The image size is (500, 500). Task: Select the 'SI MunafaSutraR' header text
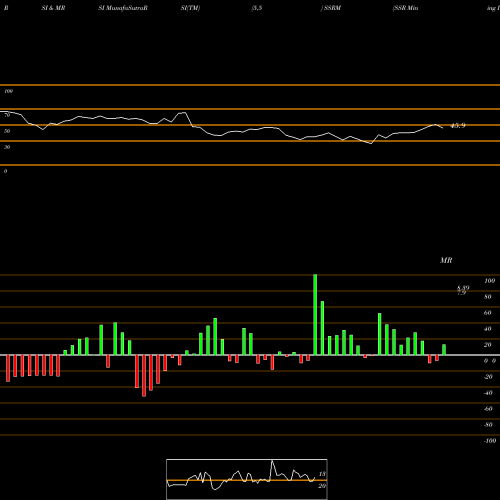[123, 8]
